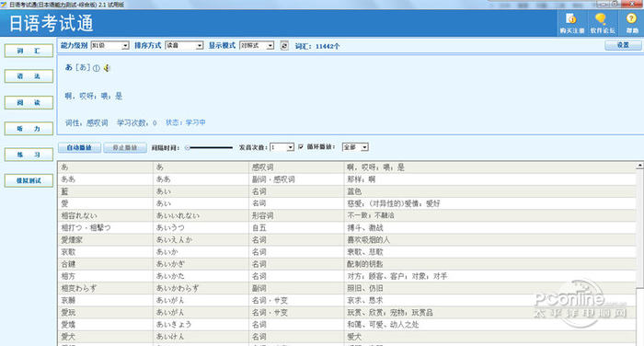This screenshot has height=346, width=644.
Task: Expand the 排序方式 sort dropdown
Action: 184,46
